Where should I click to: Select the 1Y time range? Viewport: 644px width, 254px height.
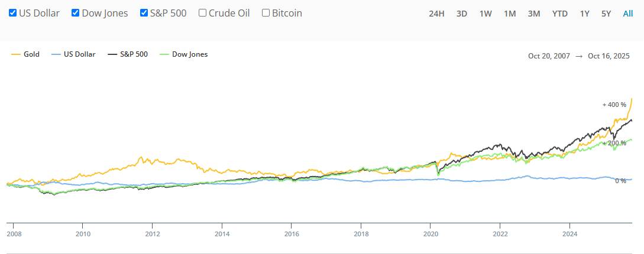click(x=584, y=14)
